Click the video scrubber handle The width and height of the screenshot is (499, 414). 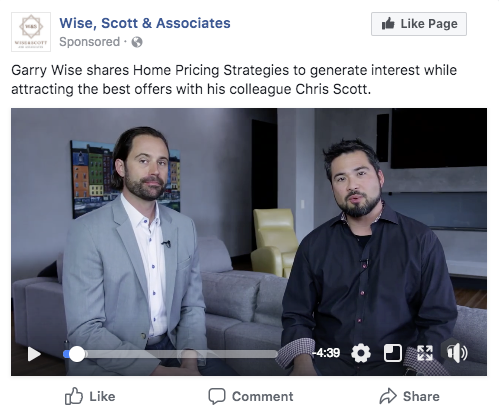pos(77,354)
